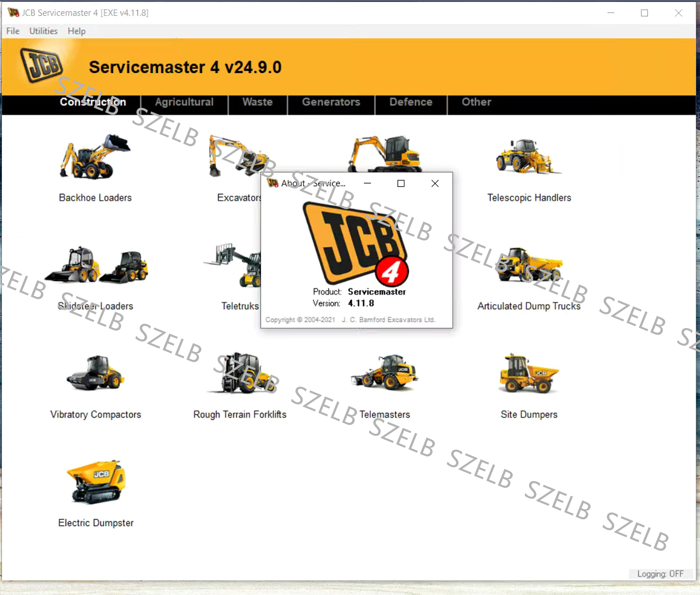Click the small icon in the About dialog title bar

(273, 183)
